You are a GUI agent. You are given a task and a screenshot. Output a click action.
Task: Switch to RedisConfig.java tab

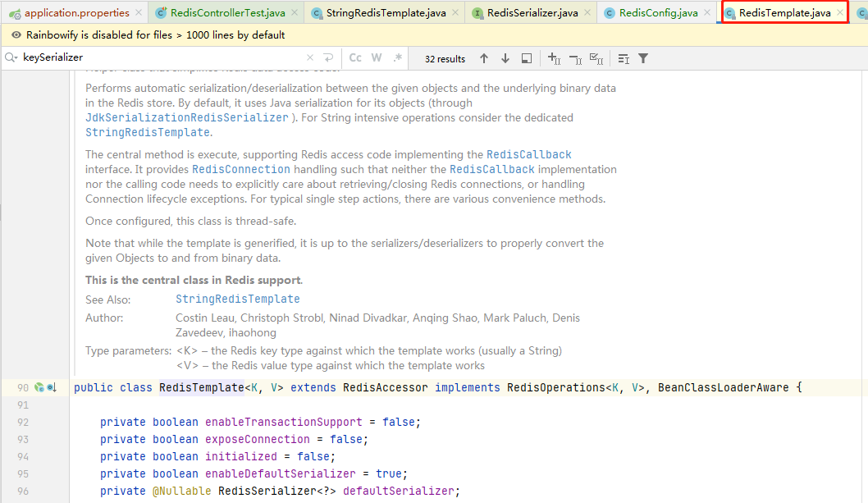[658, 13]
